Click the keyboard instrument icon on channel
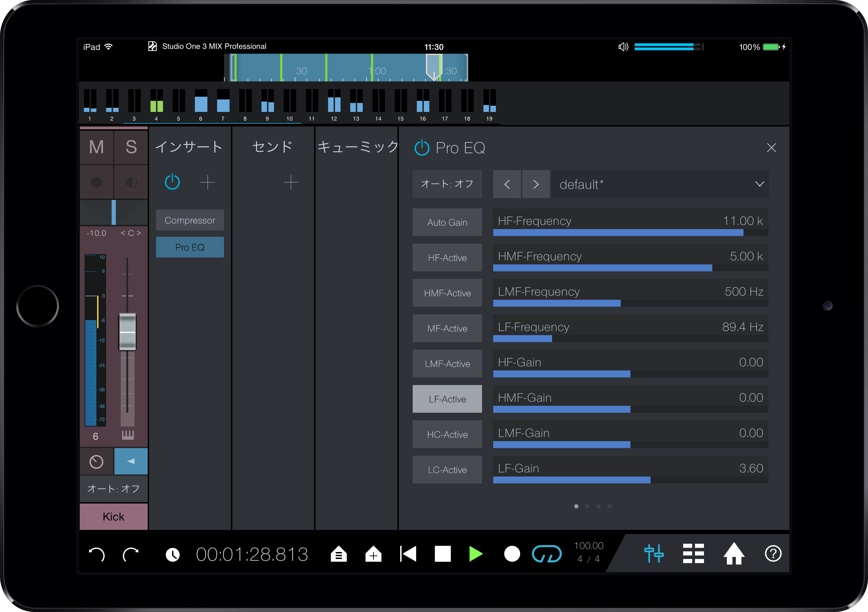 click(x=128, y=435)
